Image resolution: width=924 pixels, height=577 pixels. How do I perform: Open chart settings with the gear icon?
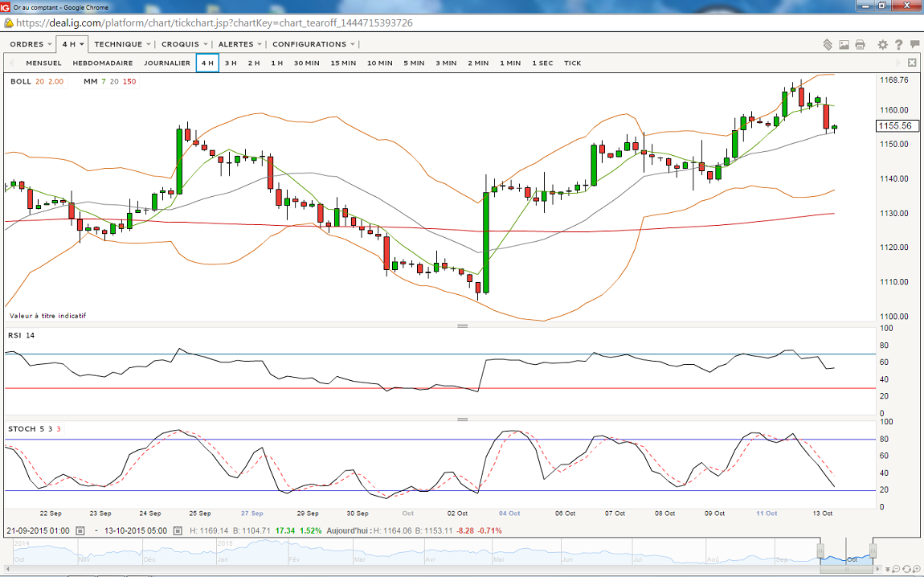(883, 44)
